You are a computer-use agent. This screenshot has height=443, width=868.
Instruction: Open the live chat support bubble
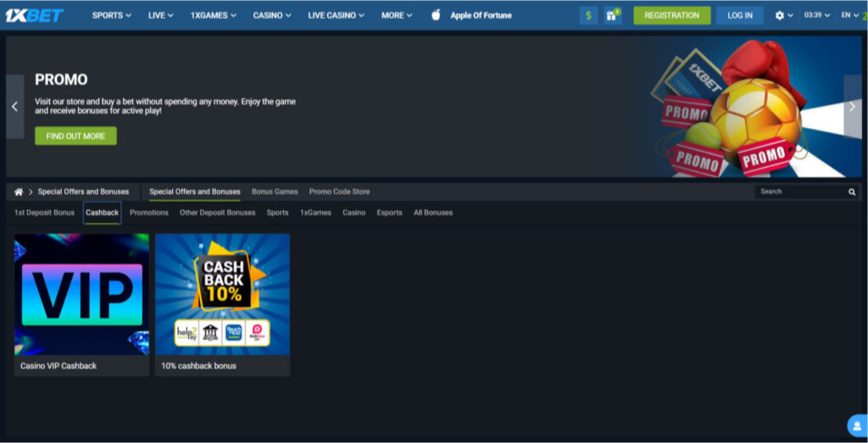(857, 426)
